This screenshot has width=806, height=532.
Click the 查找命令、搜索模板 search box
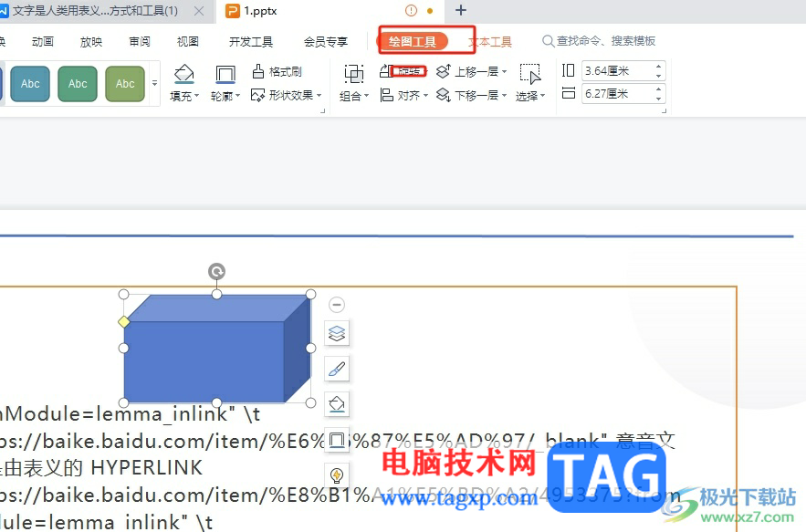(x=599, y=40)
